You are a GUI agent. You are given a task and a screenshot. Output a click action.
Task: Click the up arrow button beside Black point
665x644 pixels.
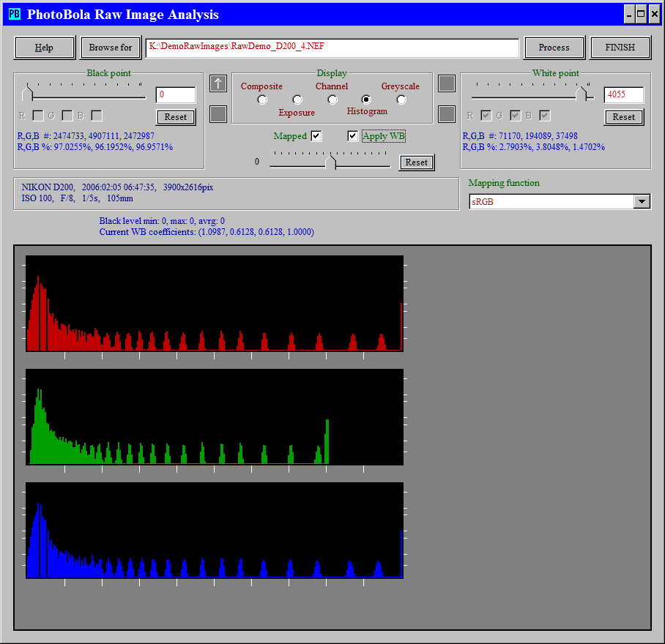click(218, 83)
